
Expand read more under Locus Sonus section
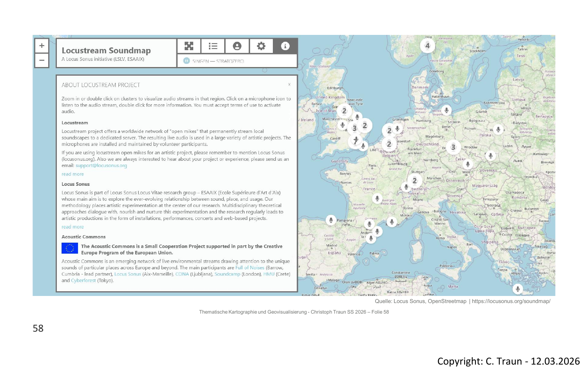coord(73,227)
